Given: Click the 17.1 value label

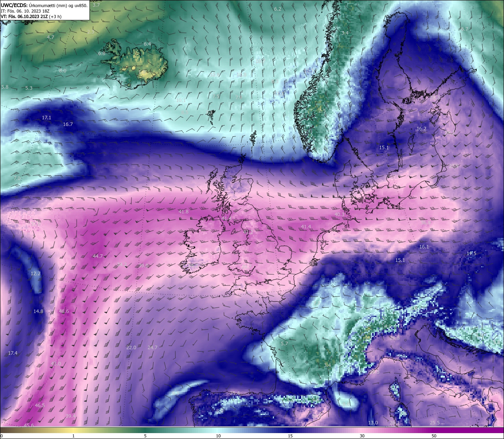Looking at the screenshot, I should click(46, 117).
